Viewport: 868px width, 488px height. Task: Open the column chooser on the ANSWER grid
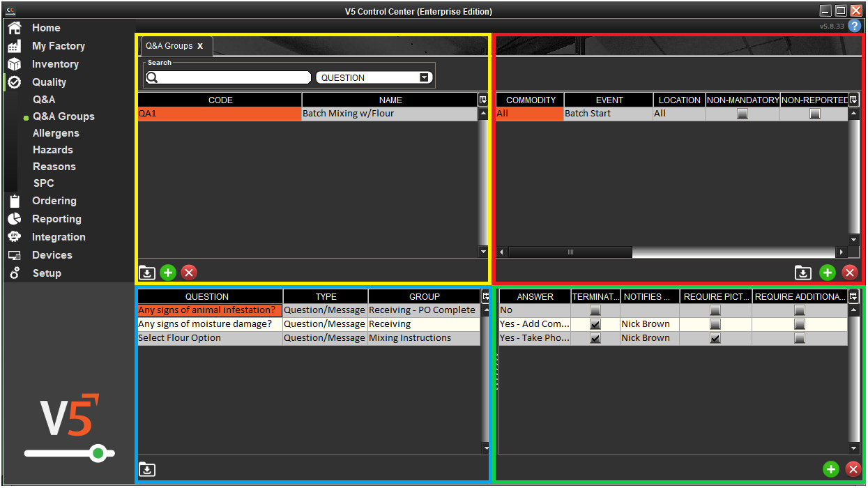pos(853,296)
